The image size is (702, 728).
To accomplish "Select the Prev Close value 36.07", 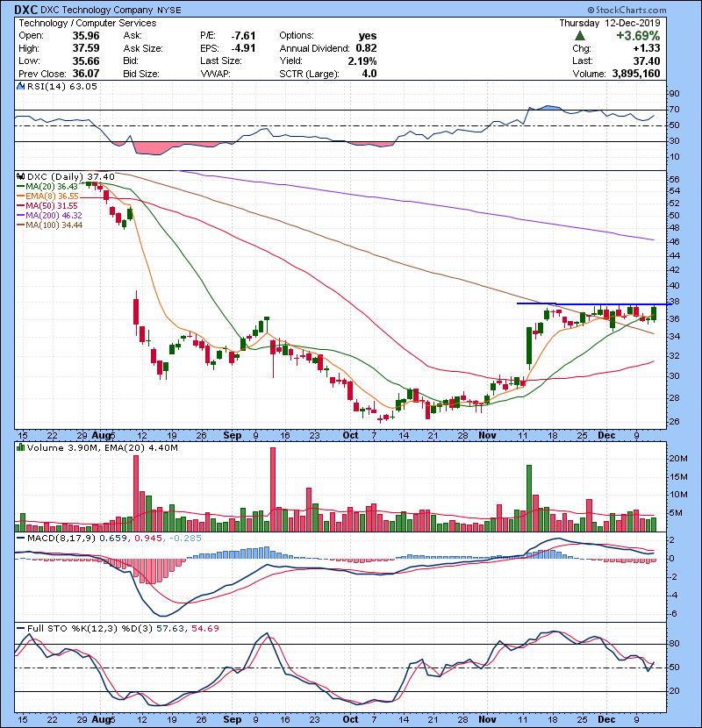I will tap(86, 74).
